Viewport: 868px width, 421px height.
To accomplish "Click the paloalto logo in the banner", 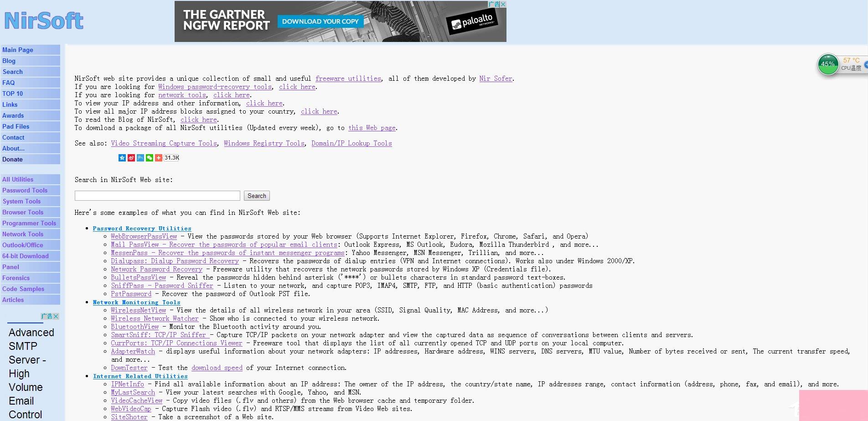I will tap(473, 21).
